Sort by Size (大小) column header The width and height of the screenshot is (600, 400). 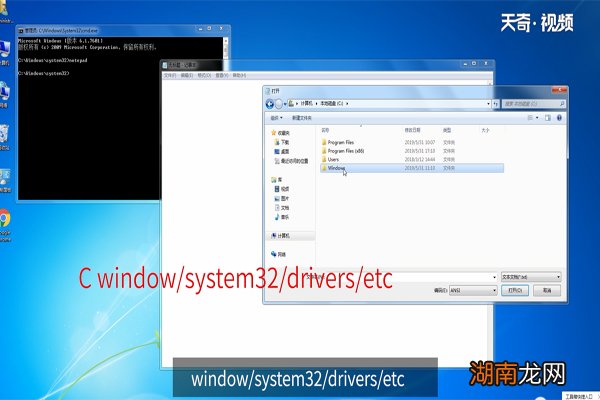coord(485,131)
